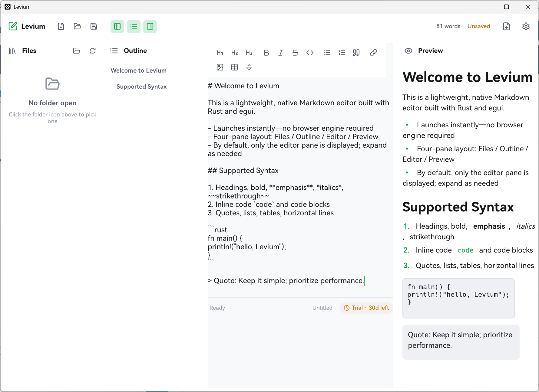Click the Unsaved status label

pos(479,26)
